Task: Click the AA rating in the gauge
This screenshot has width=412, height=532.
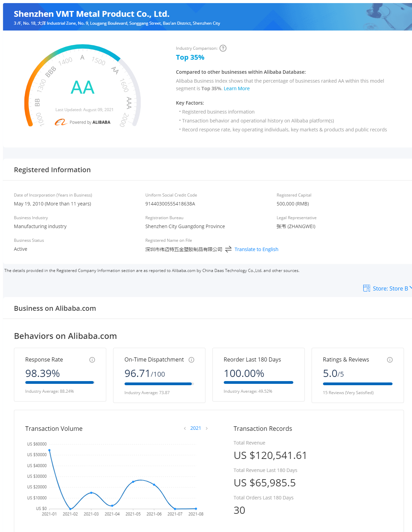Action: [x=83, y=87]
